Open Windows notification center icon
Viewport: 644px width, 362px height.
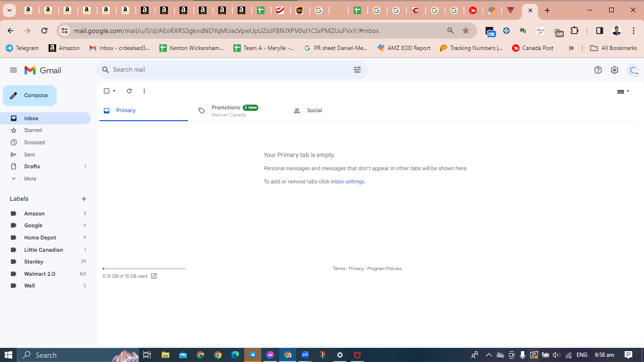point(628,355)
